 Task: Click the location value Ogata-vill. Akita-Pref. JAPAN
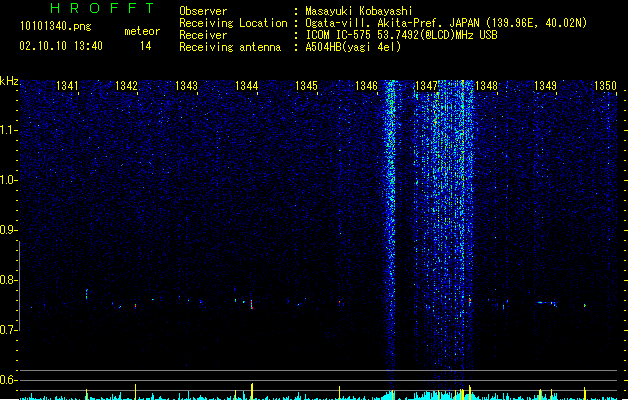(392, 23)
